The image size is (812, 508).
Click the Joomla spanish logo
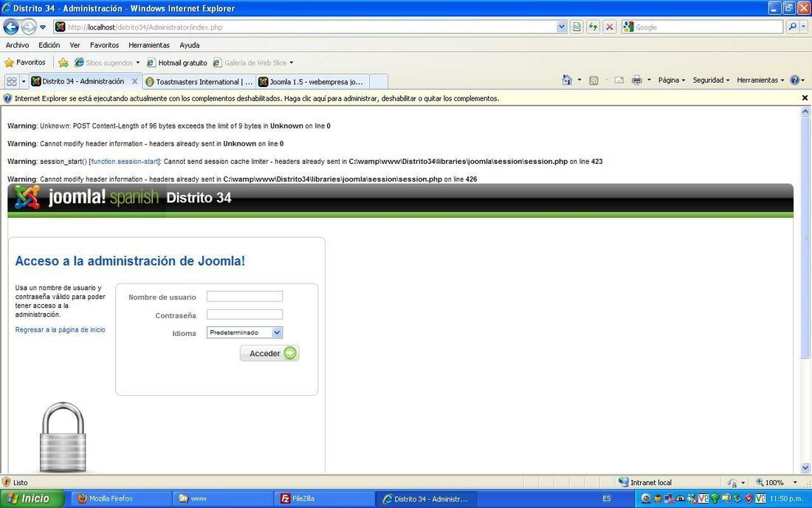pyautogui.click(x=86, y=197)
